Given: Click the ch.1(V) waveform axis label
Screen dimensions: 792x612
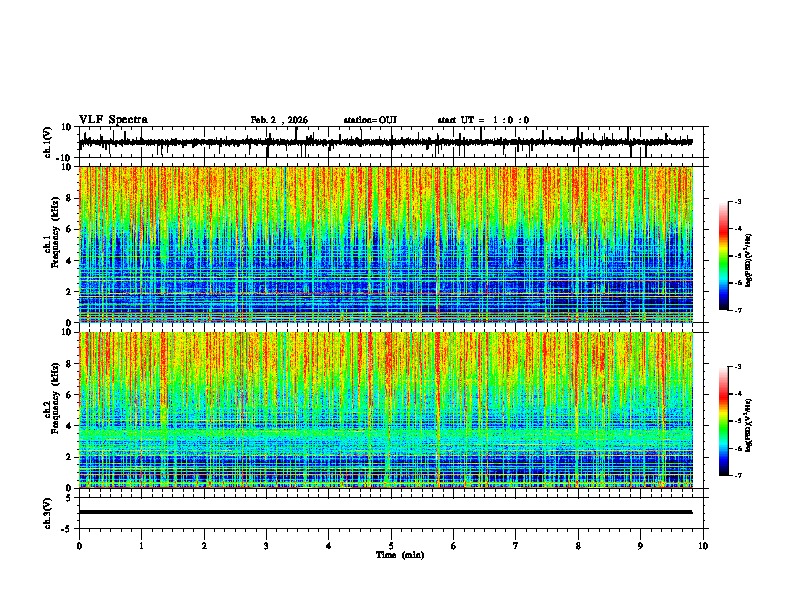Looking at the screenshot, I should pos(48,142).
